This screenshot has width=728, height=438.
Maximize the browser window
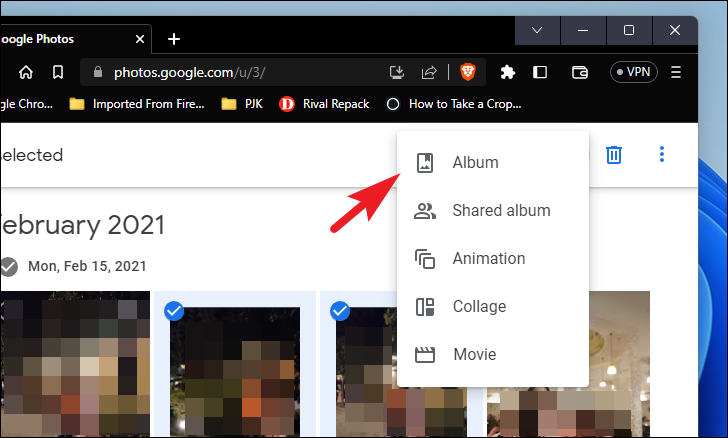(x=629, y=30)
